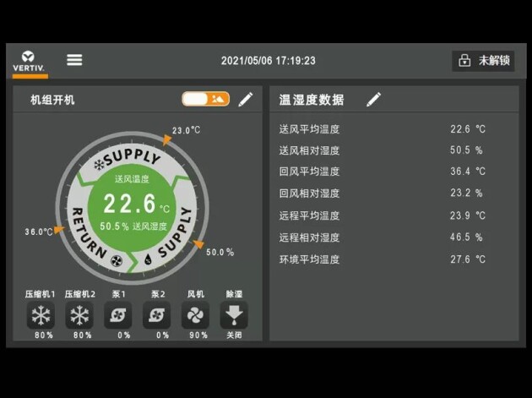Select the 压缩机2 snowflake icon
This screenshot has width=532, height=398.
tap(79, 315)
